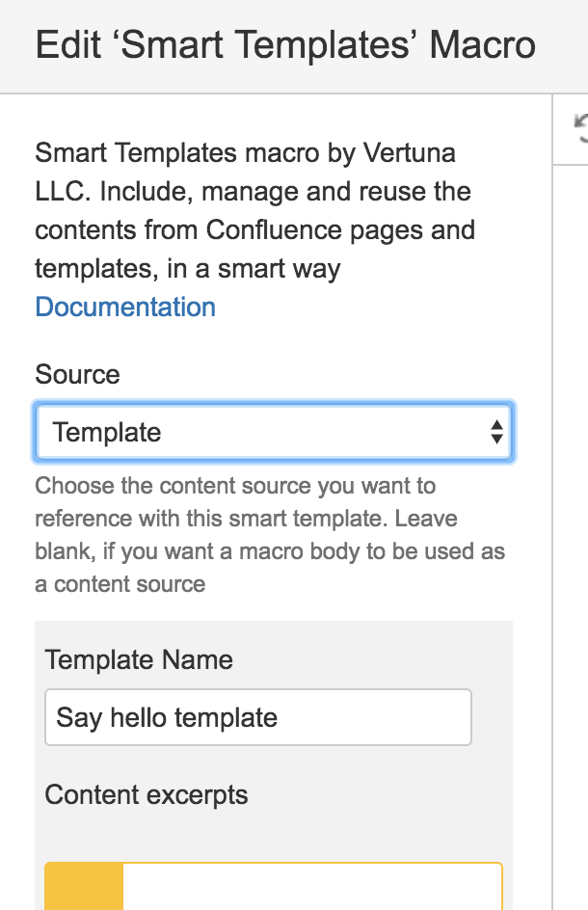Click the white content excerpt entry area
Image resolution: width=588 pixels, height=910 pixels.
pos(312,888)
